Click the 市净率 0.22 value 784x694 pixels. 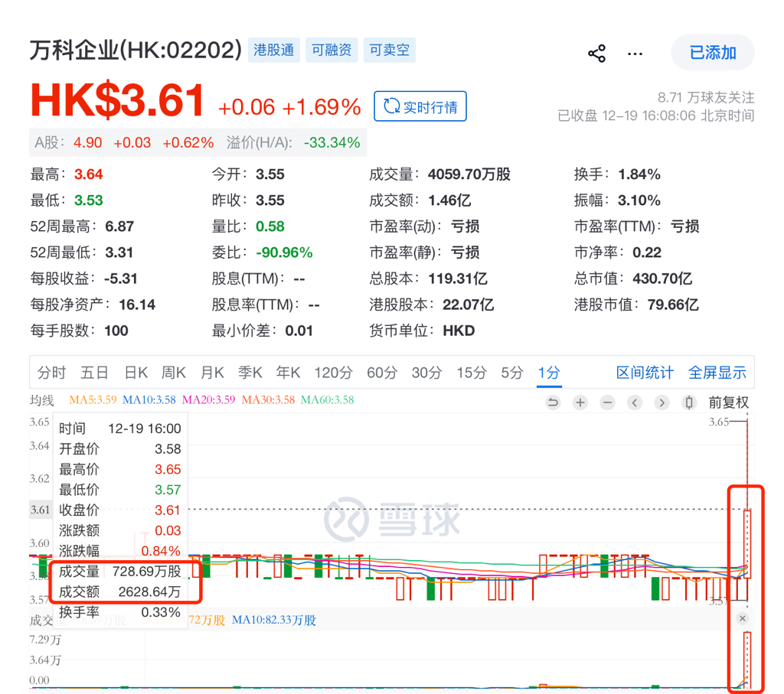click(x=646, y=253)
